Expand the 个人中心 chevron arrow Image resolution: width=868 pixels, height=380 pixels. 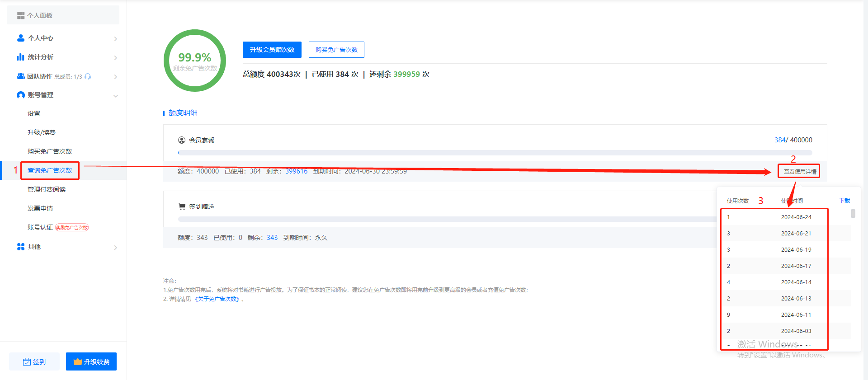115,39
